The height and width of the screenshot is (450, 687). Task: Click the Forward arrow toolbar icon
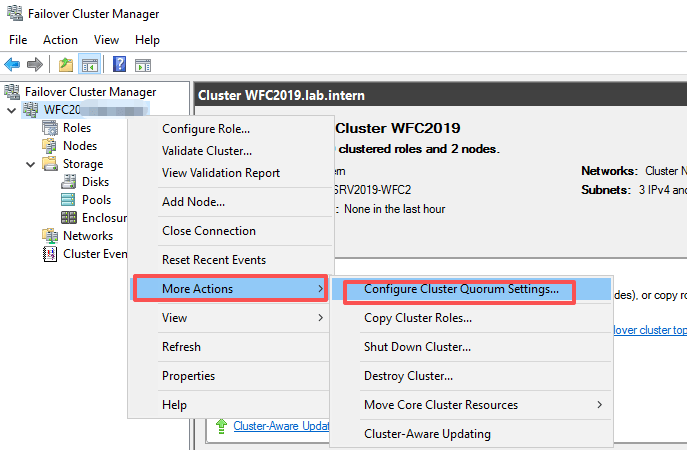click(35, 65)
